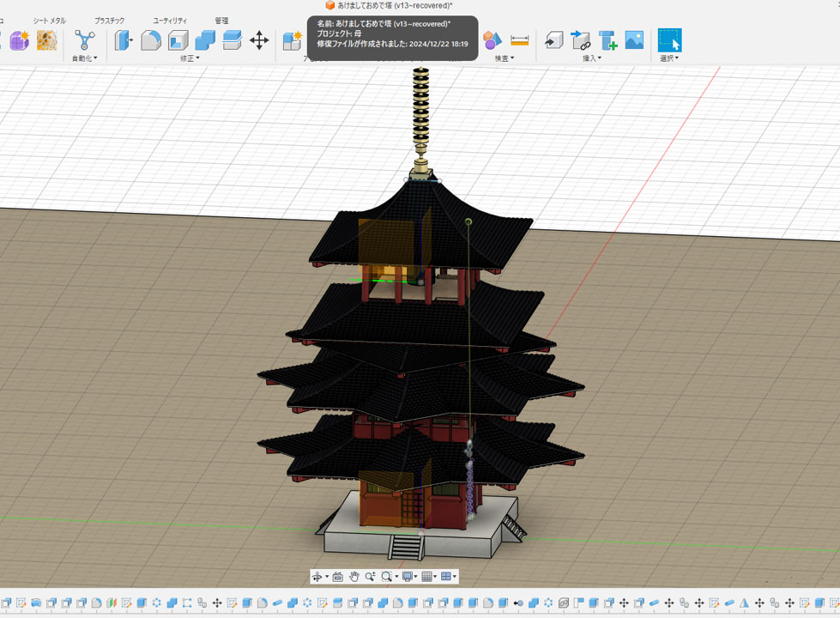Switch to the ユーティリティ tab
The height and width of the screenshot is (618, 840).
point(170,21)
